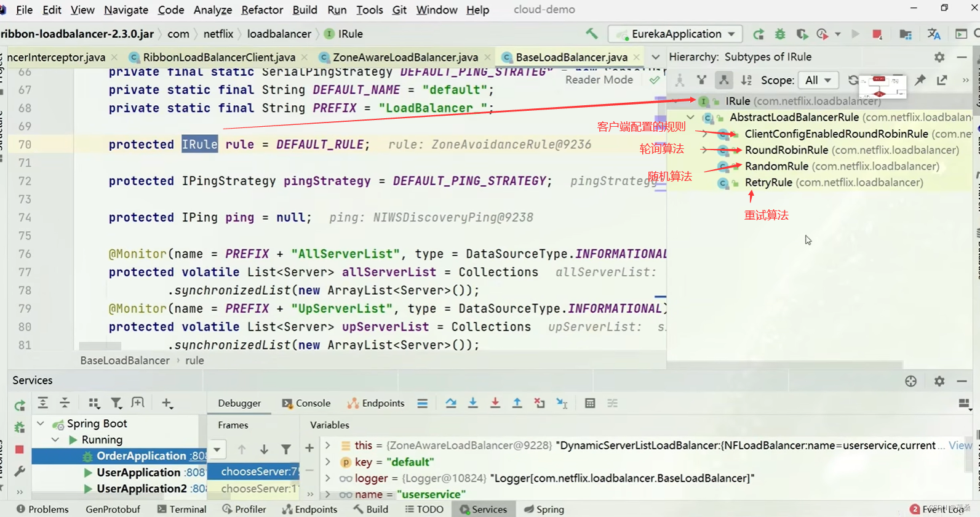Show the class hierarchy icon in Hierarchy panel
980x517 pixels.
(680, 80)
